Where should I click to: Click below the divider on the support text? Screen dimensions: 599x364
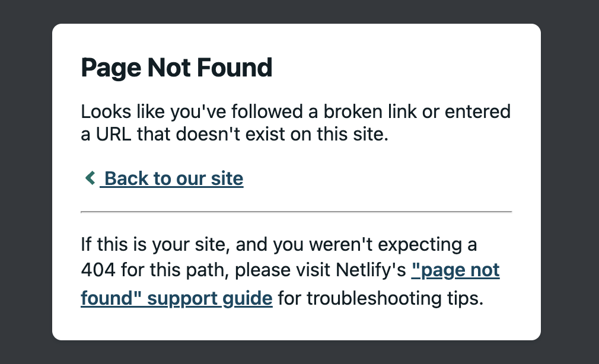coord(279,244)
